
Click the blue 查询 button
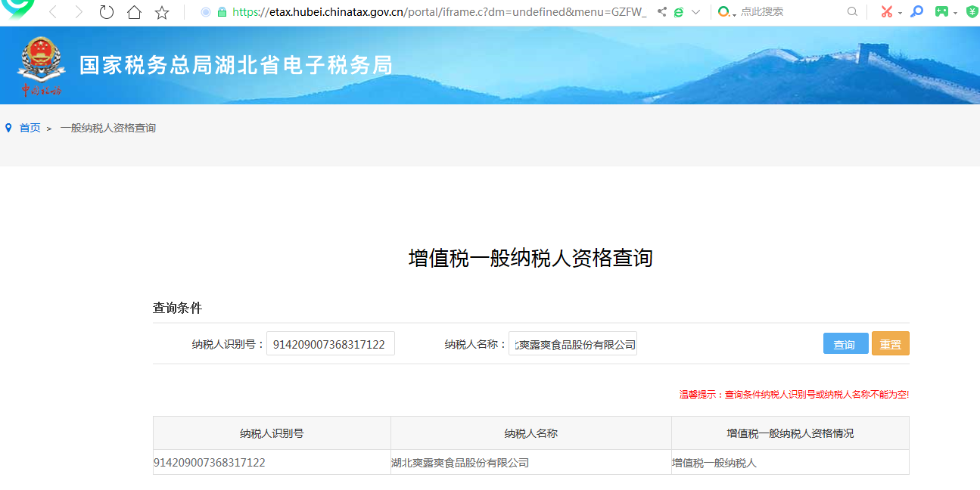845,343
